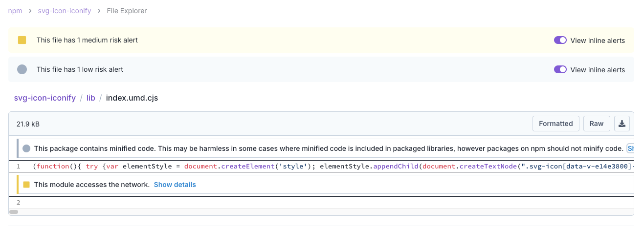
Task: Open svg-icon-iconify root folder in file path
Action: pyautogui.click(x=45, y=98)
